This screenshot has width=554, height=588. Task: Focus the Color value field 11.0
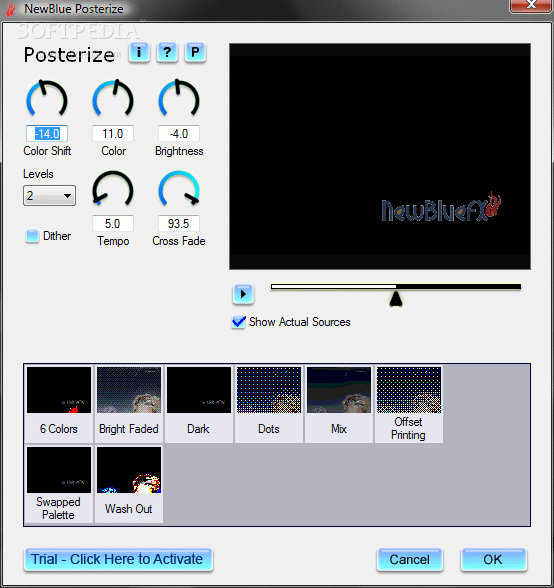coord(113,134)
